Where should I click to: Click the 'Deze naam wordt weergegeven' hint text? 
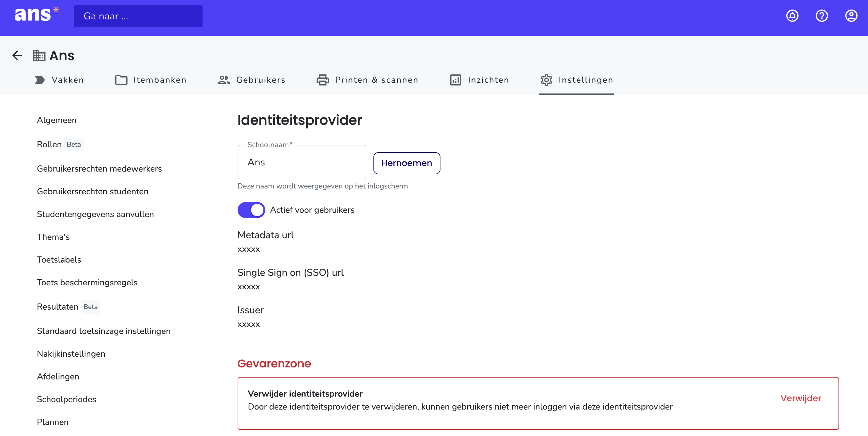coord(322,186)
